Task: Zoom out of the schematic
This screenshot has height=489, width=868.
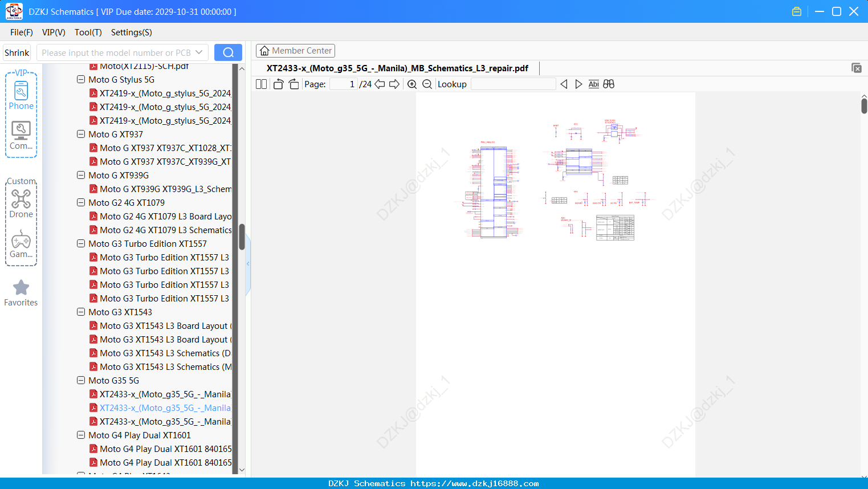Action: pyautogui.click(x=427, y=84)
